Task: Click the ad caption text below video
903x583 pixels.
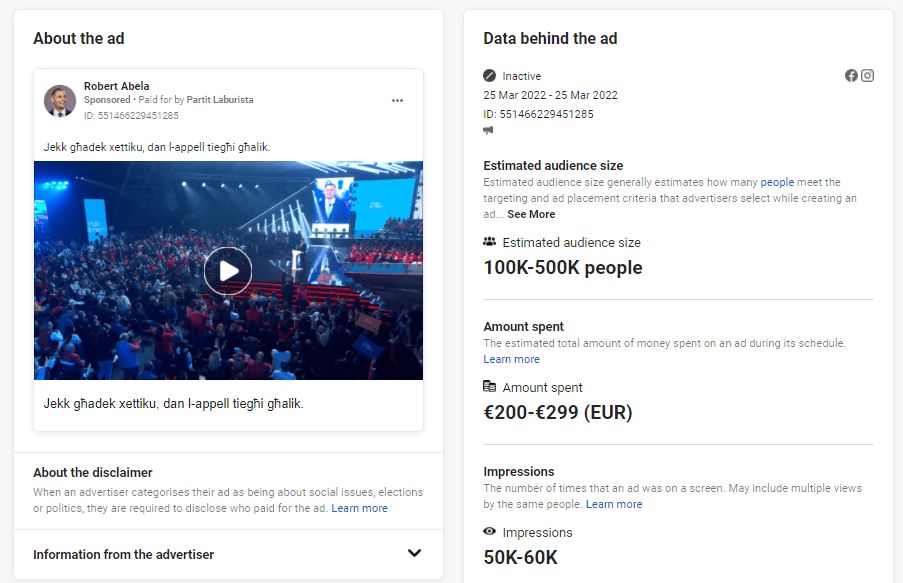Action: pyautogui.click(x=173, y=404)
